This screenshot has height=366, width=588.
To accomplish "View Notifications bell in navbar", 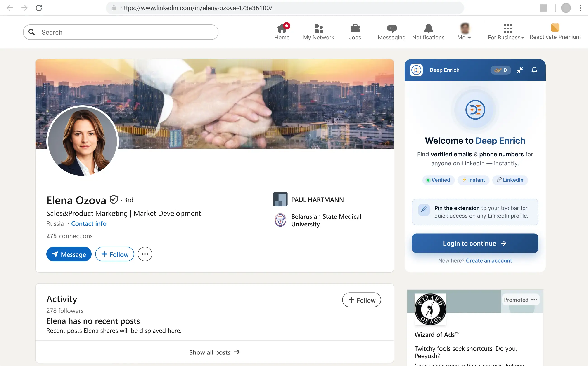I will 428,32.
